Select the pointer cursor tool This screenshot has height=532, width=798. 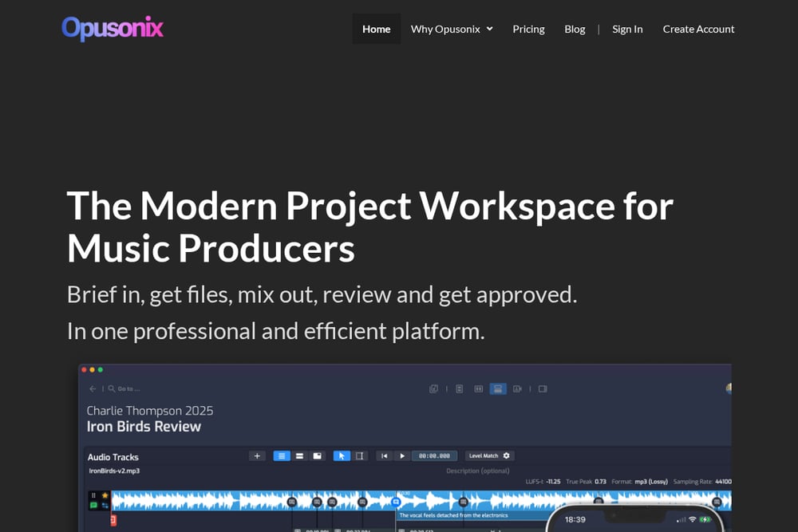[342, 455]
